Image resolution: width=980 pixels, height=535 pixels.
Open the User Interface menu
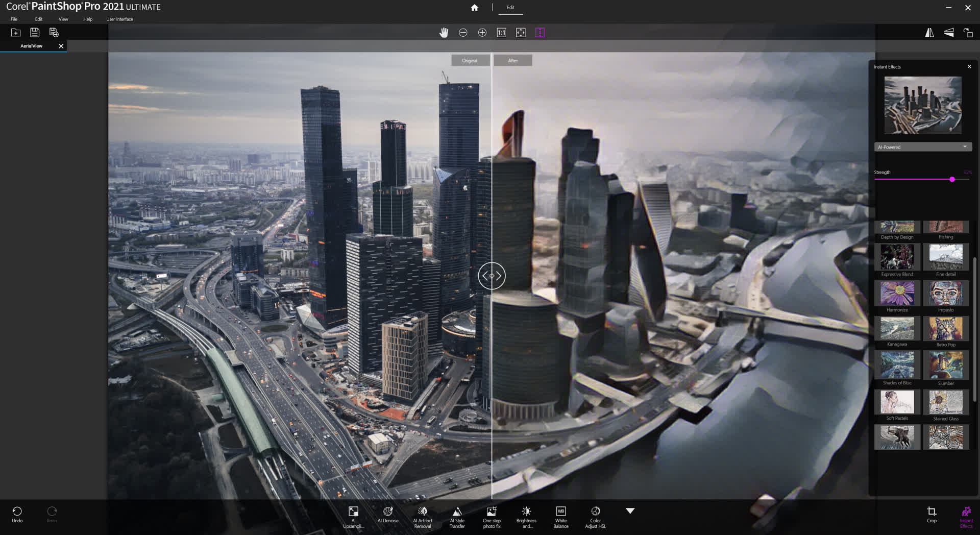[x=119, y=19]
